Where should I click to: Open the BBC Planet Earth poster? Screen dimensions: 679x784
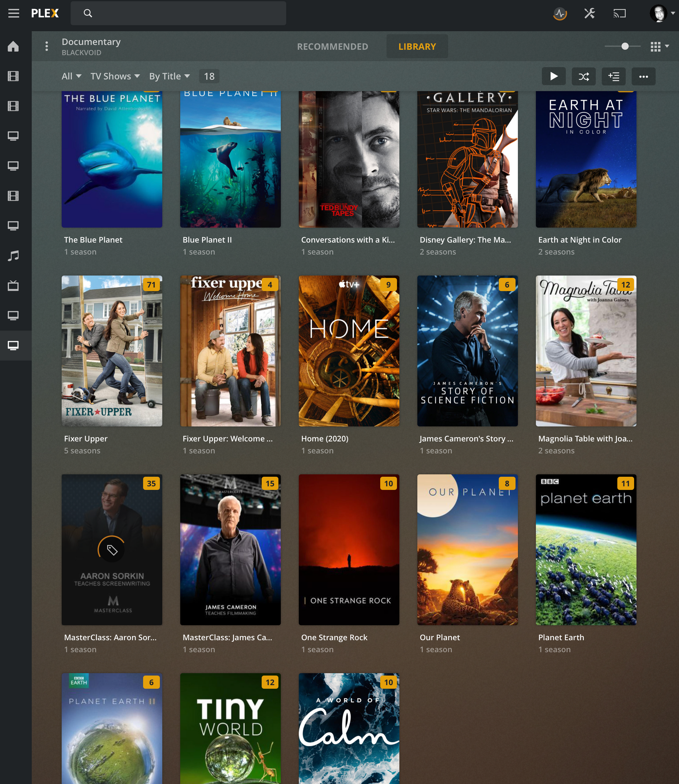tap(586, 550)
